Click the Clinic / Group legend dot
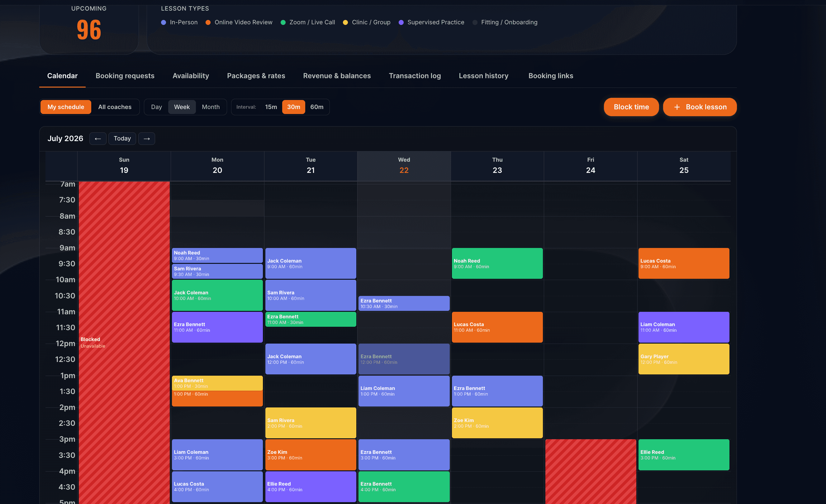Screen dimensions: 826x504 (345, 22)
